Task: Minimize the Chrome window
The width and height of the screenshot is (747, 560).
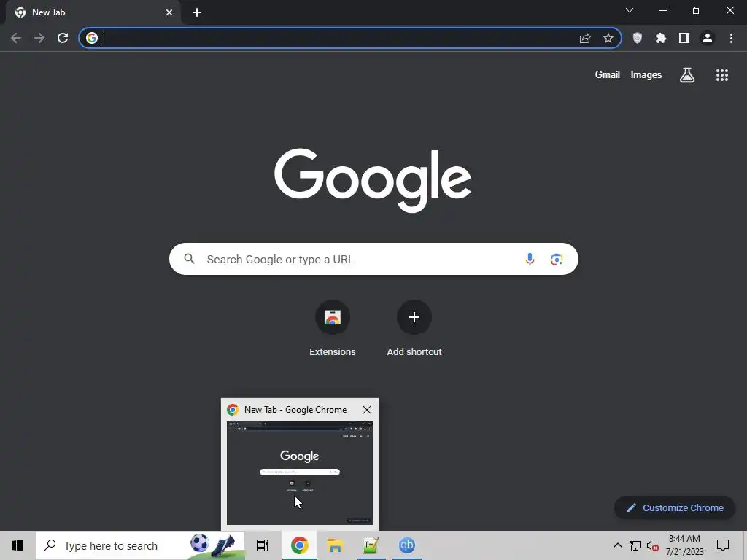Action: click(663, 10)
